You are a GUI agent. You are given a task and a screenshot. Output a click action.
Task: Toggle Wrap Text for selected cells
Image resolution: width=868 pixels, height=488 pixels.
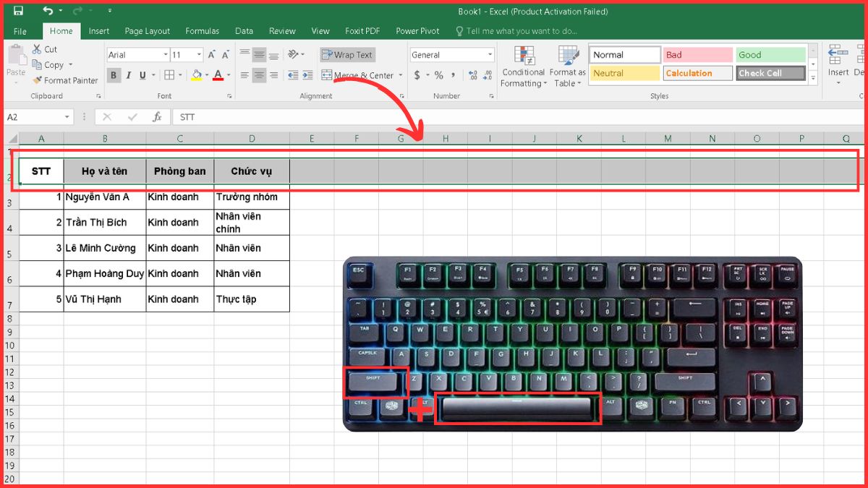(x=347, y=55)
